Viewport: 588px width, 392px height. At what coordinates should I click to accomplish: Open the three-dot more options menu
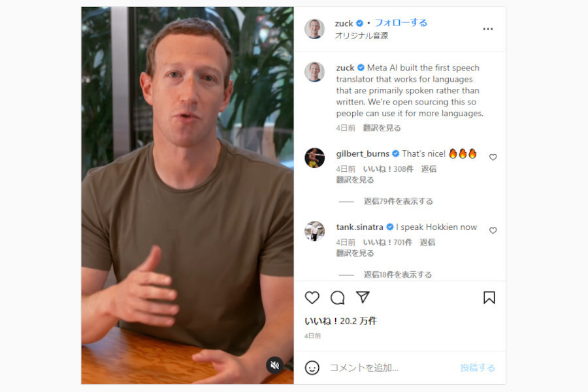[x=488, y=29]
